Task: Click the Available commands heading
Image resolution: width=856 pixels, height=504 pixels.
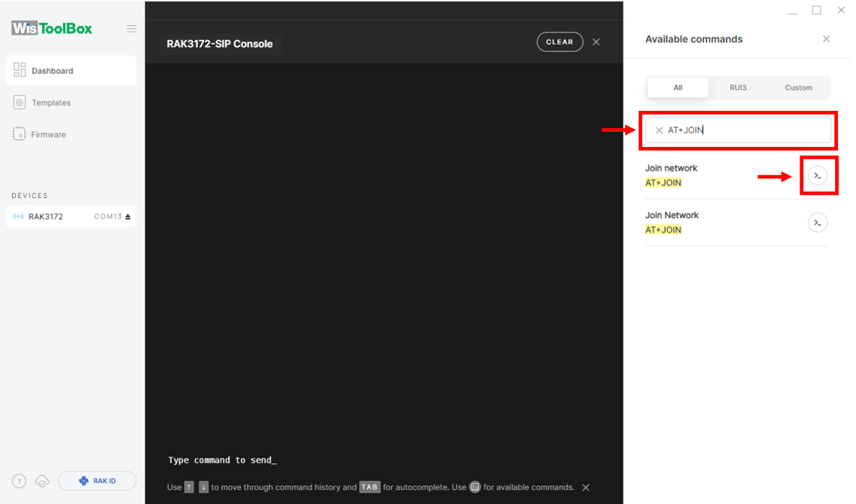Action: [x=694, y=39]
